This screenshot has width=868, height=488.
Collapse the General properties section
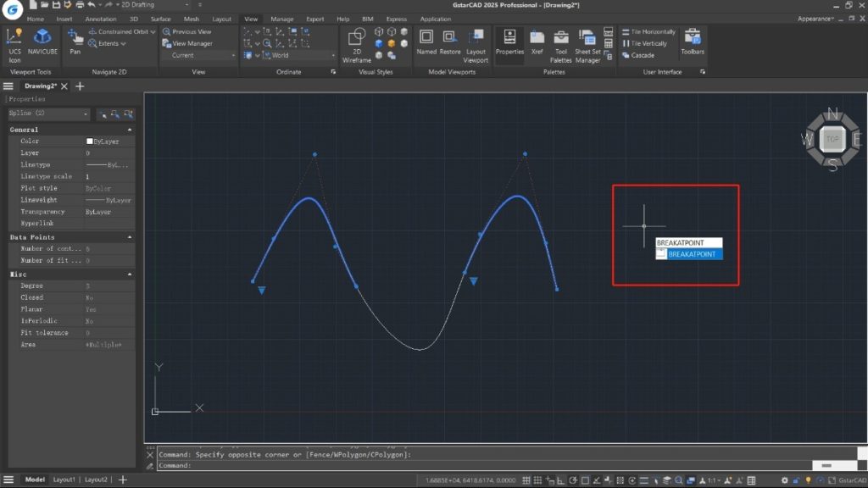[x=130, y=130]
